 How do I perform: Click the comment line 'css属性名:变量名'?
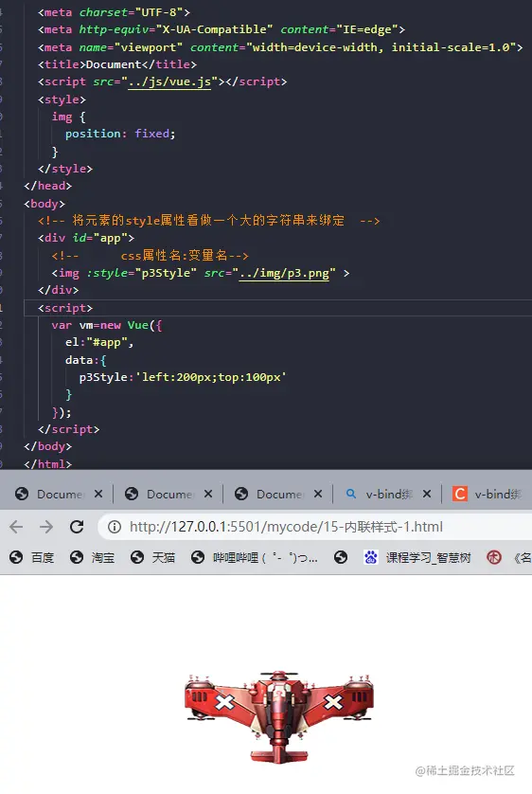(x=151, y=255)
